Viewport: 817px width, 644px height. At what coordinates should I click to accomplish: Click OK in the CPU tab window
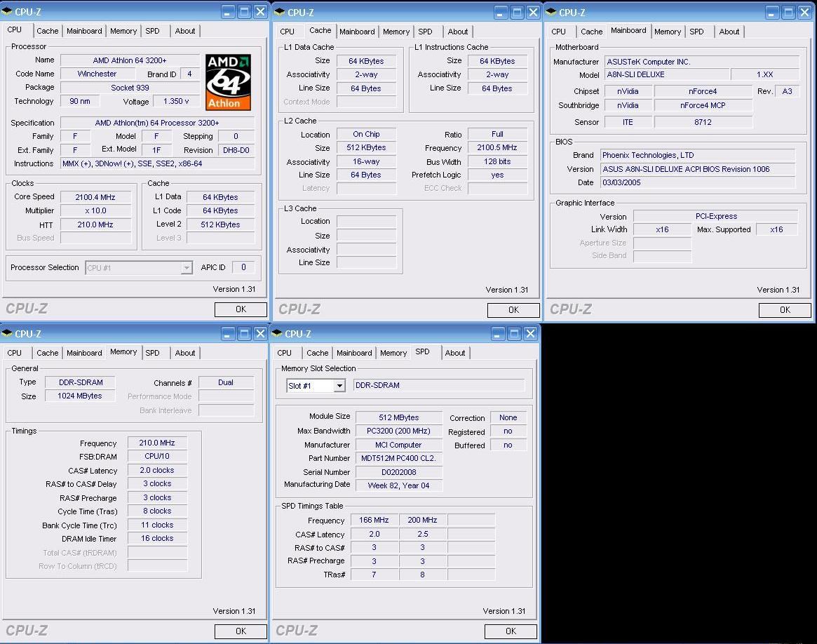[241, 309]
